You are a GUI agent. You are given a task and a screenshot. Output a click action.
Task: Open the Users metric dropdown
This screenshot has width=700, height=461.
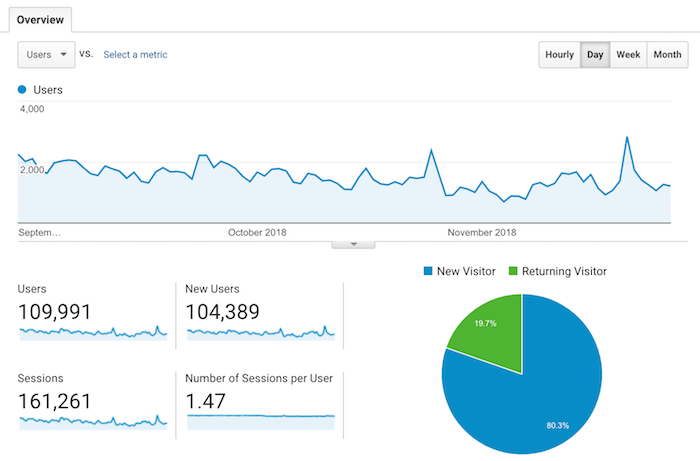[x=46, y=54]
